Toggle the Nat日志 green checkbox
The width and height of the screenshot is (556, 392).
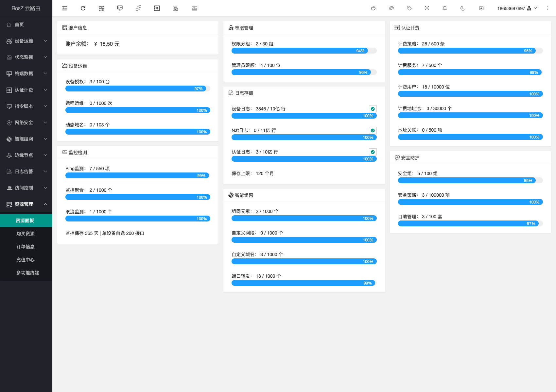(x=373, y=130)
